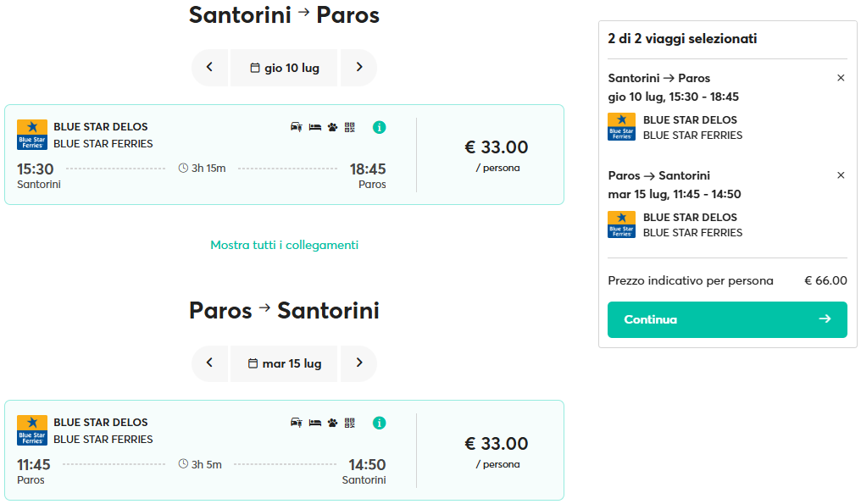Select the Blue Star Delos 15:30 ferry card

pos(285,155)
